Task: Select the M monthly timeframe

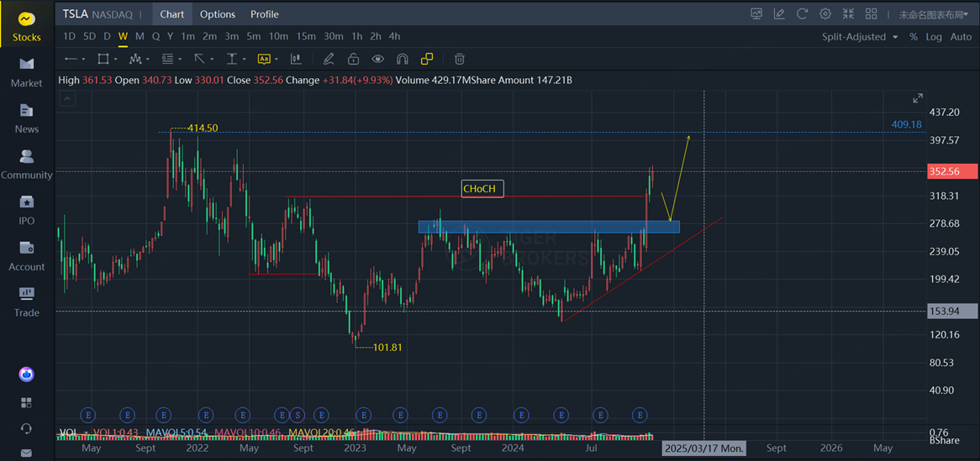Action: point(140,36)
